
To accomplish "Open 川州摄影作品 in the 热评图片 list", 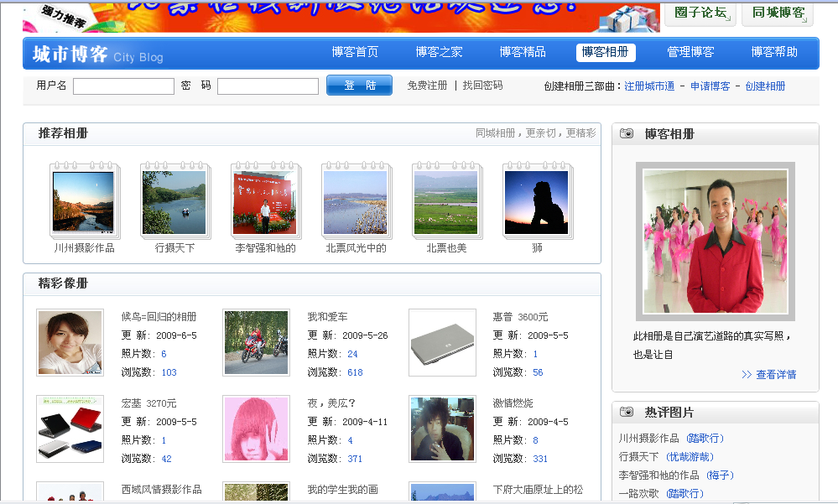I will (x=648, y=439).
